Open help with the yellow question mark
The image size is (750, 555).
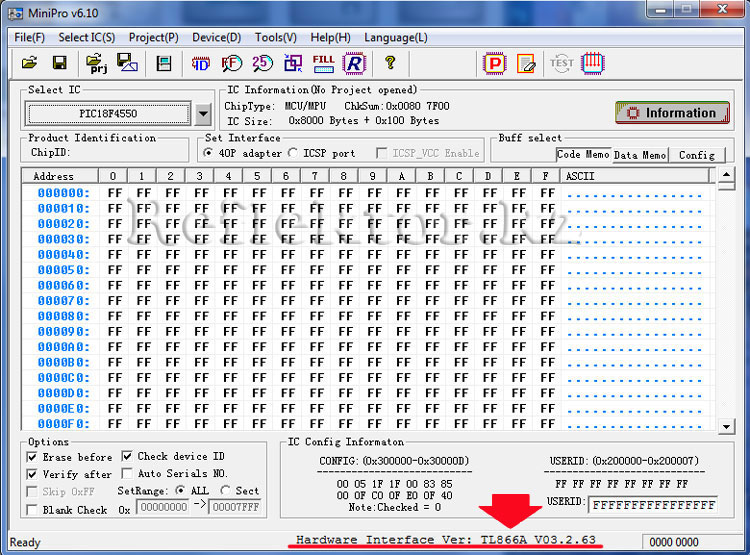390,63
